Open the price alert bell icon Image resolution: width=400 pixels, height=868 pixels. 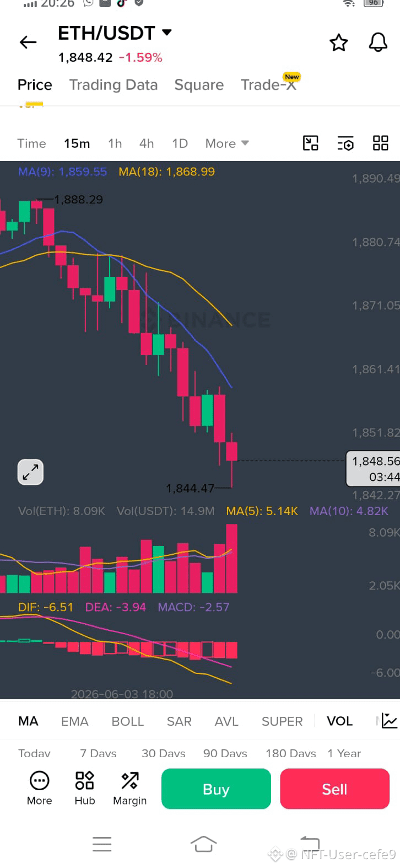click(x=378, y=42)
